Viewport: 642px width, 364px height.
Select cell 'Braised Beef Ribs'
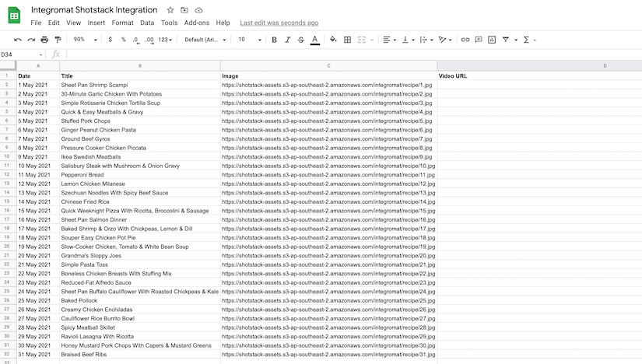140,355
